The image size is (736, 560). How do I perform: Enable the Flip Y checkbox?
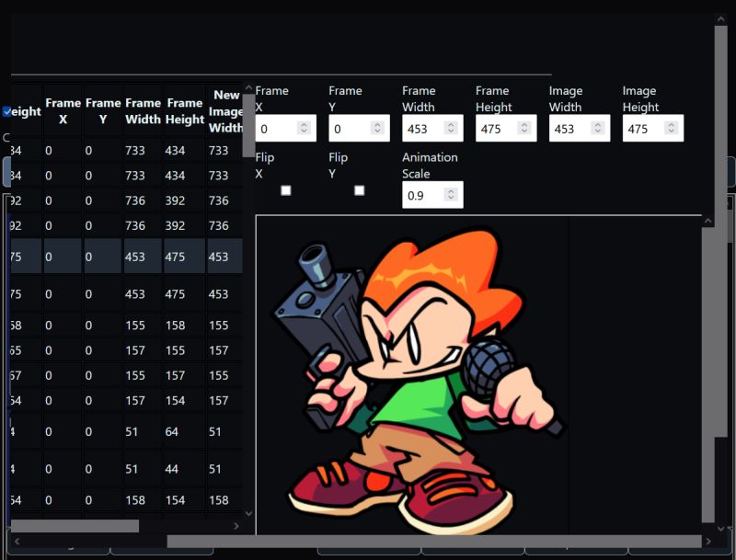[359, 190]
